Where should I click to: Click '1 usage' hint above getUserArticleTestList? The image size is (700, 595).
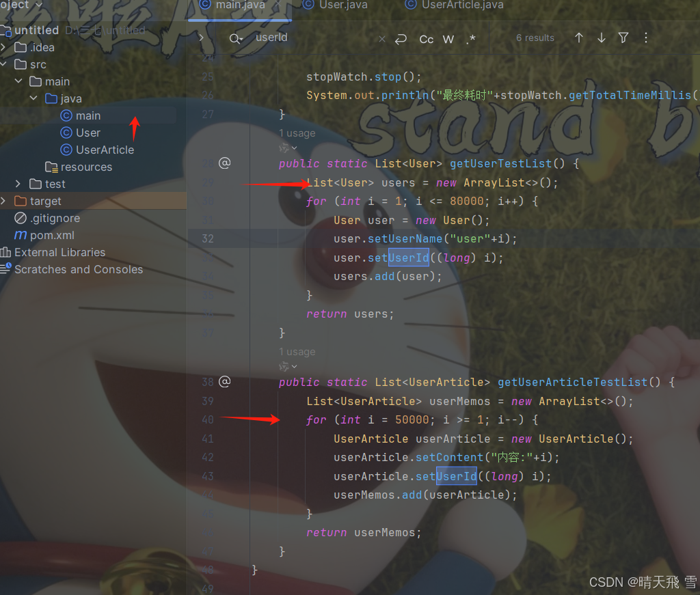pos(297,352)
